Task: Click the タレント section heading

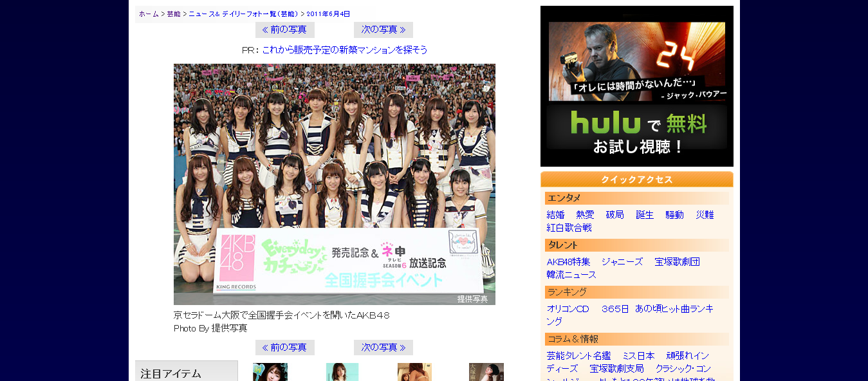Action: [637, 245]
